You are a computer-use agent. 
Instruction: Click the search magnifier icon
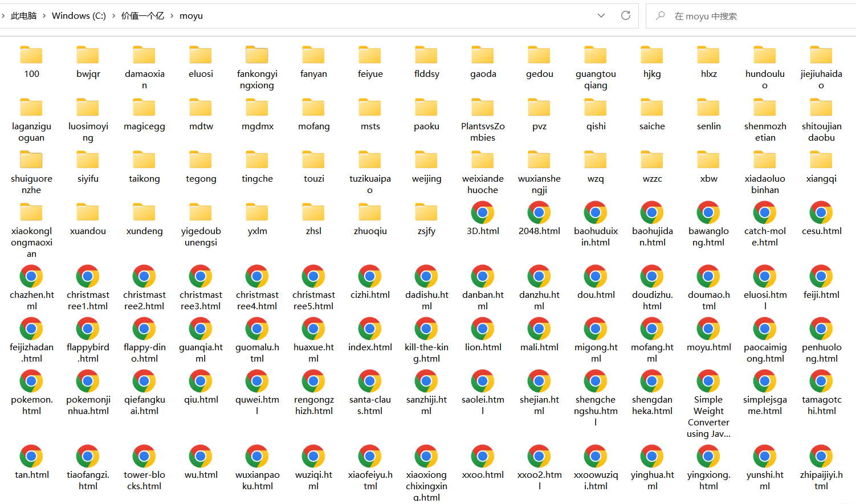[661, 16]
